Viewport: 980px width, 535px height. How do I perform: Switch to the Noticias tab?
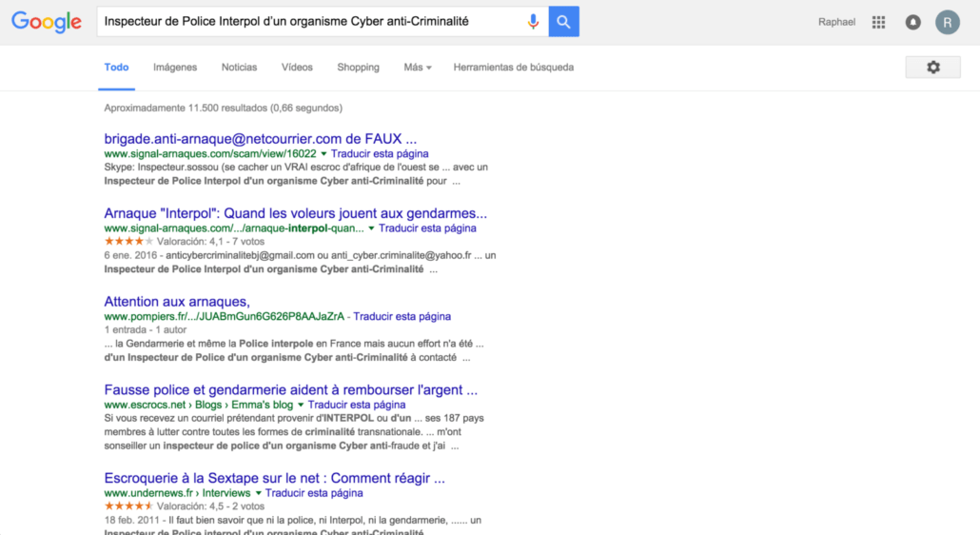[240, 68]
